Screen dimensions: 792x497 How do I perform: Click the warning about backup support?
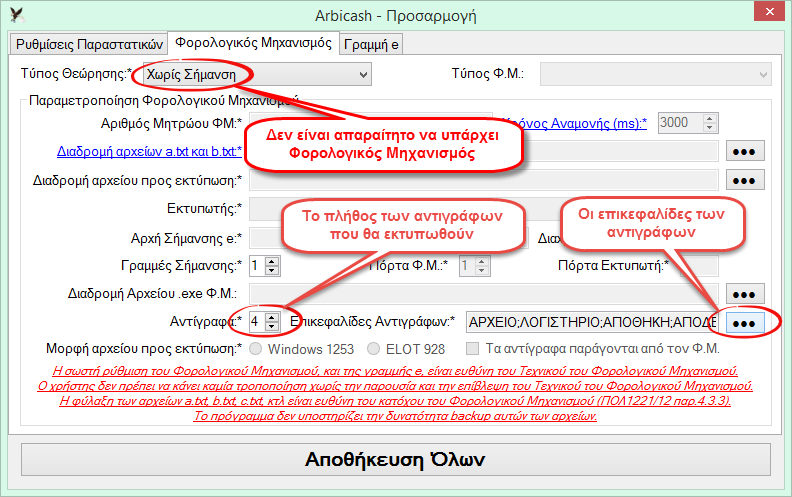(x=395, y=416)
